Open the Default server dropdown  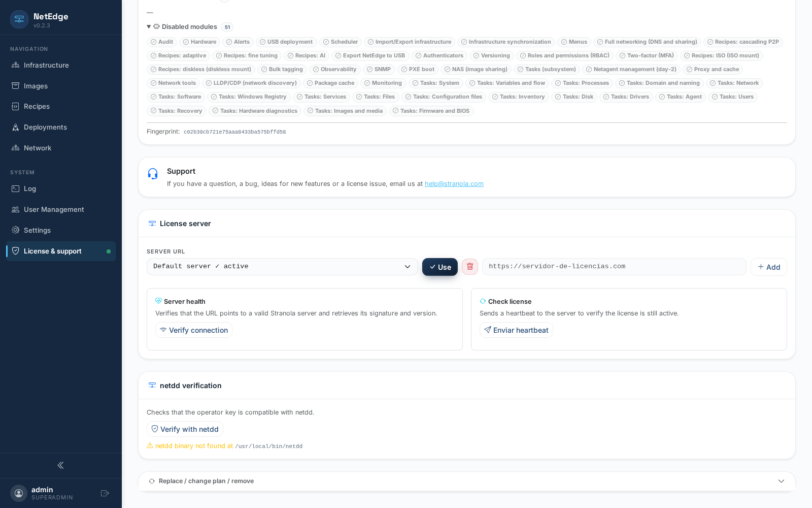282,267
